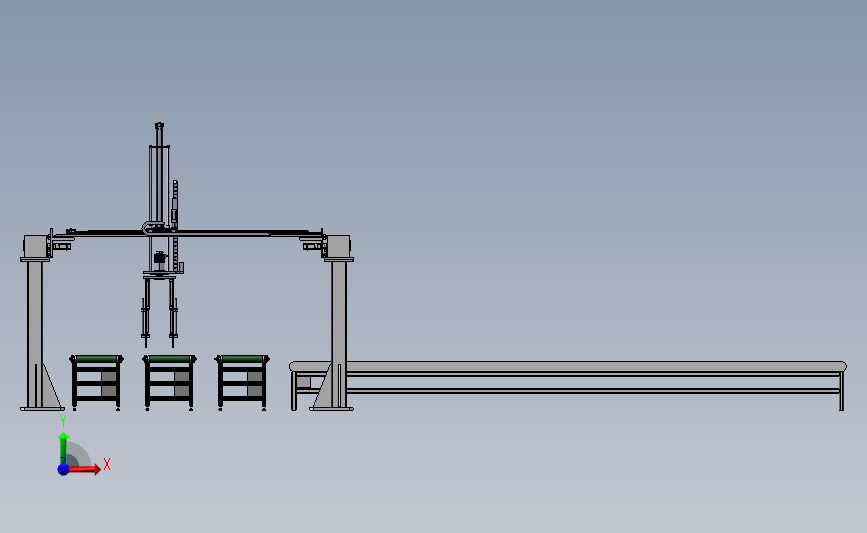
Task: Click the green Y axis arrow of triad
Action: click(63, 447)
